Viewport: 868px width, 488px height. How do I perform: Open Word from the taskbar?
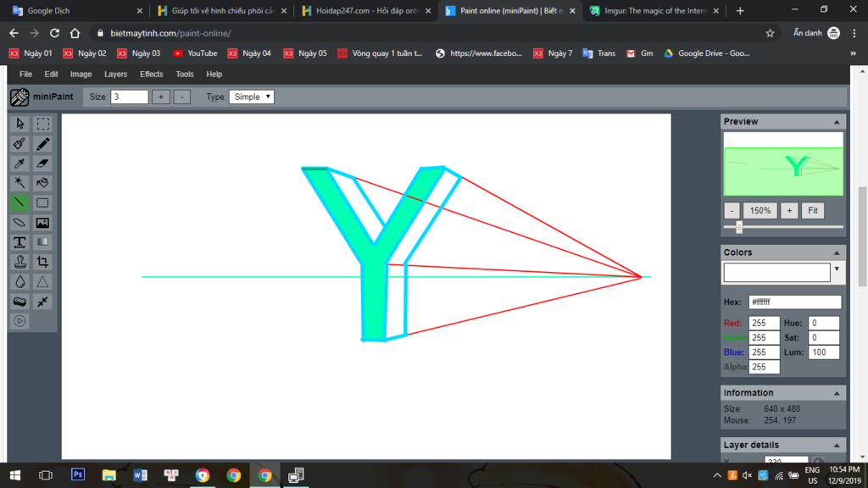[140, 475]
